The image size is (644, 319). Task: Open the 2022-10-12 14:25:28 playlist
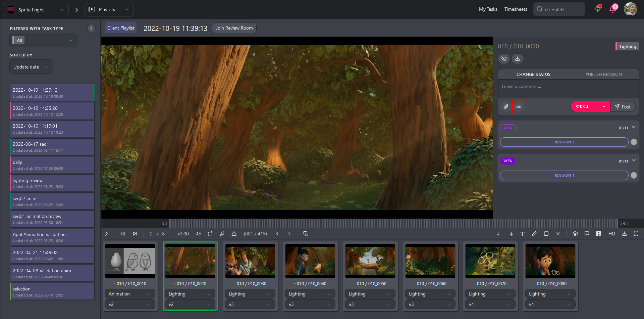click(x=52, y=111)
